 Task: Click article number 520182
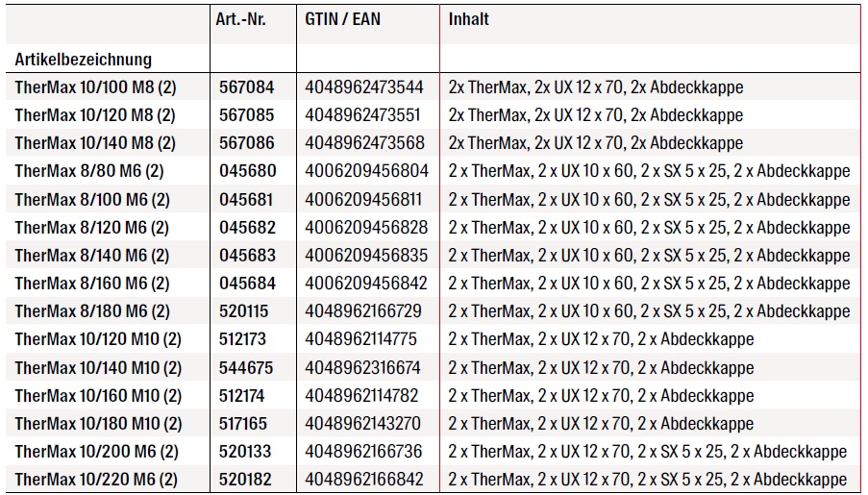[x=245, y=479]
